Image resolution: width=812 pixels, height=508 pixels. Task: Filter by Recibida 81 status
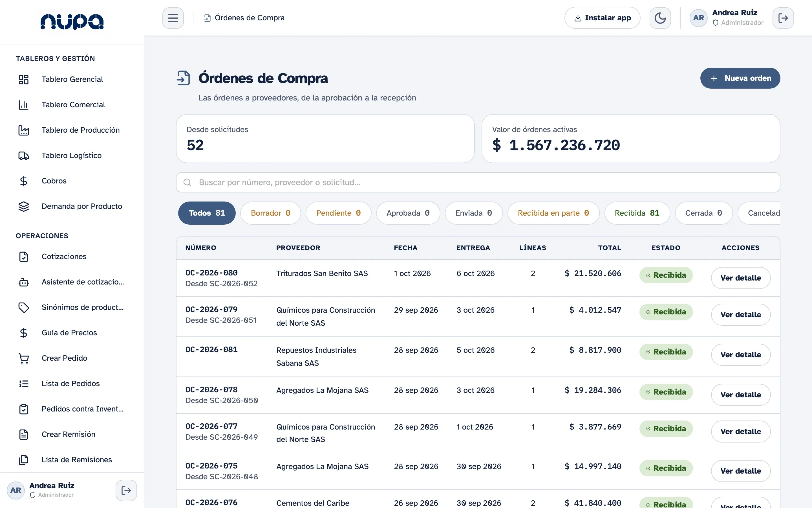637,213
